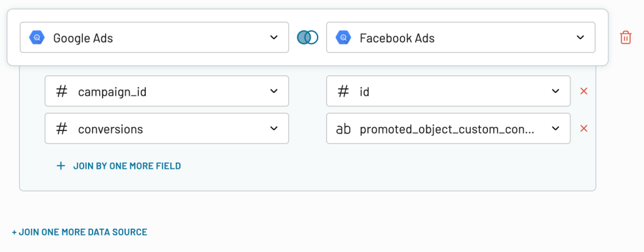Click the plus icon for join field

click(61, 166)
